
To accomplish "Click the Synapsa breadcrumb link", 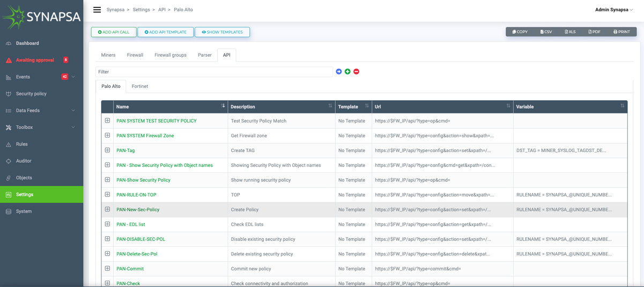I will [x=115, y=10].
